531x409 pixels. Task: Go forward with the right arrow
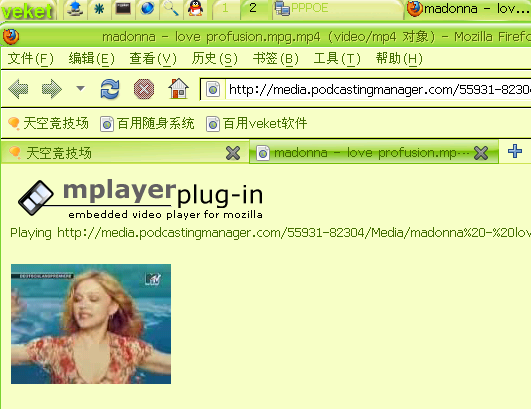pyautogui.click(x=51, y=89)
